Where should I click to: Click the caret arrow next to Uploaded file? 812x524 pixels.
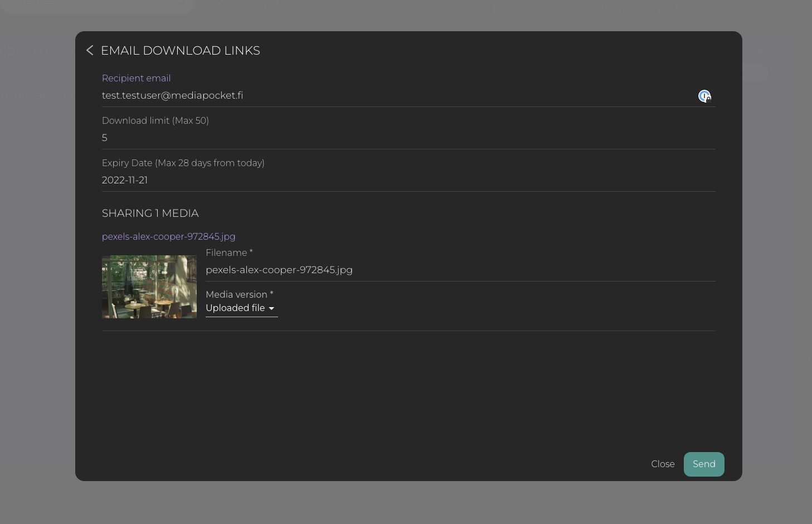click(x=271, y=309)
